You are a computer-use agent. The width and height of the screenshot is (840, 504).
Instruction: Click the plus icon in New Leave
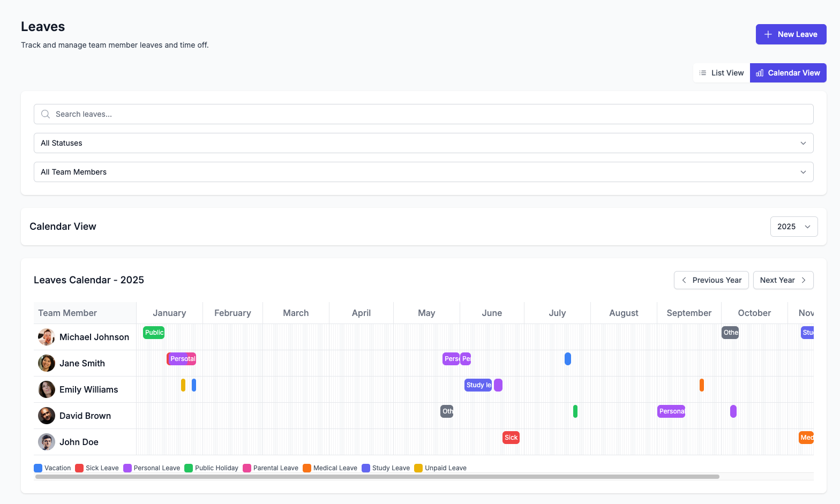[x=768, y=34]
